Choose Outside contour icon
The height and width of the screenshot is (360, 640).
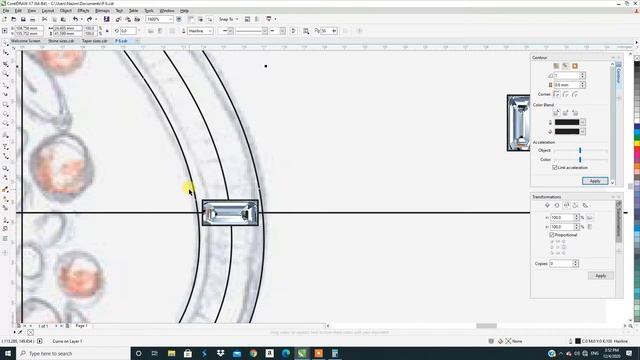tap(575, 66)
